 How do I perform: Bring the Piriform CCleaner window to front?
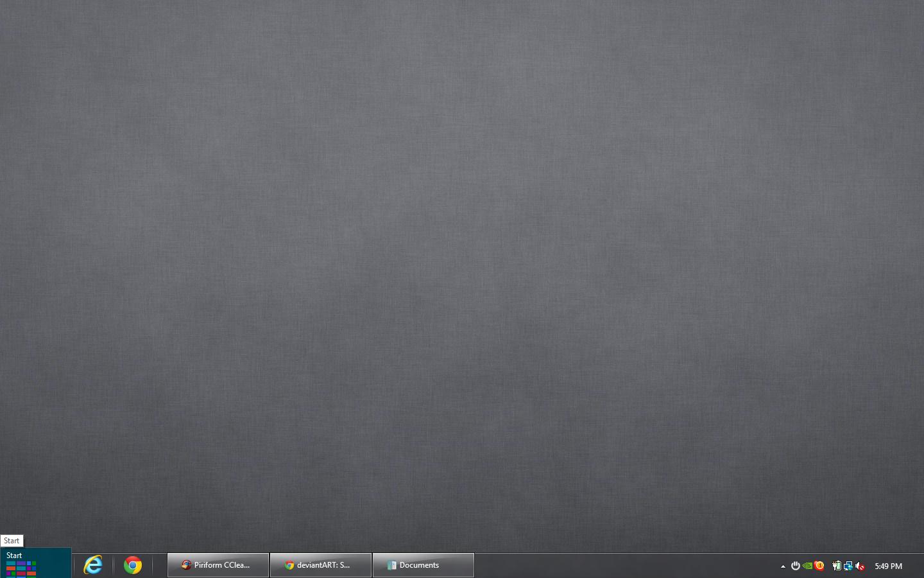click(218, 565)
